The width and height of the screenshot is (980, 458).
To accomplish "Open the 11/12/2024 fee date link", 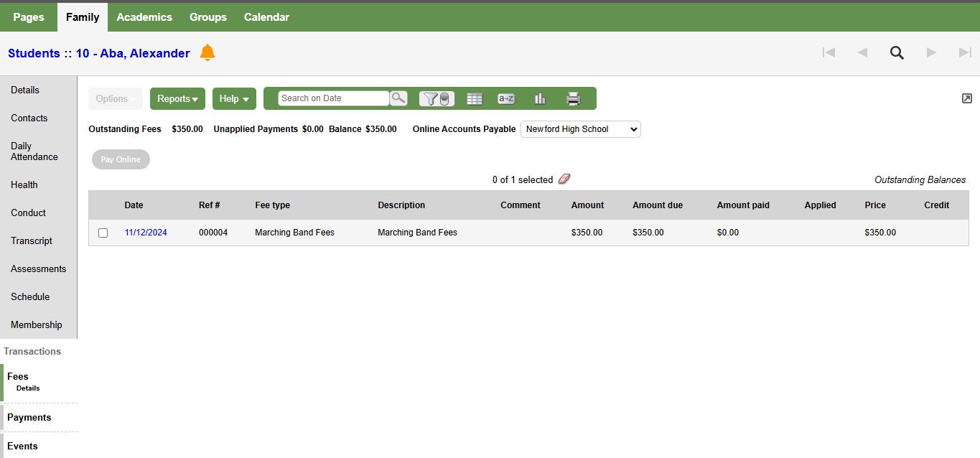I will coord(146,233).
